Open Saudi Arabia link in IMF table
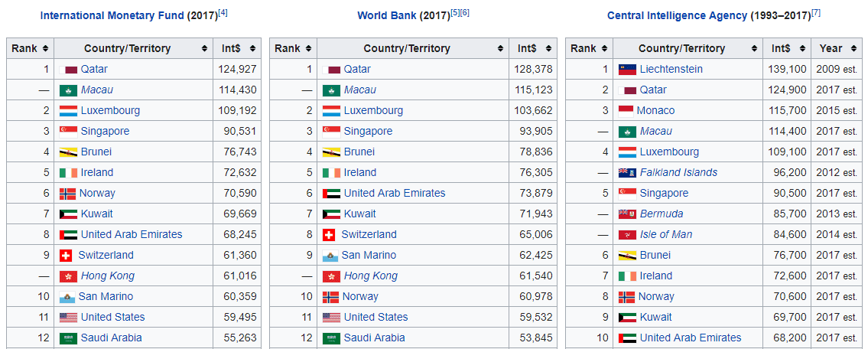 tap(111, 338)
